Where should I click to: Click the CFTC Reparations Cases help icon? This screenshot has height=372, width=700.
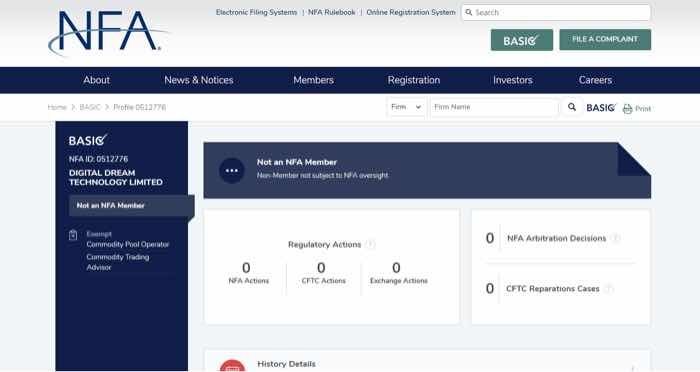pos(608,288)
